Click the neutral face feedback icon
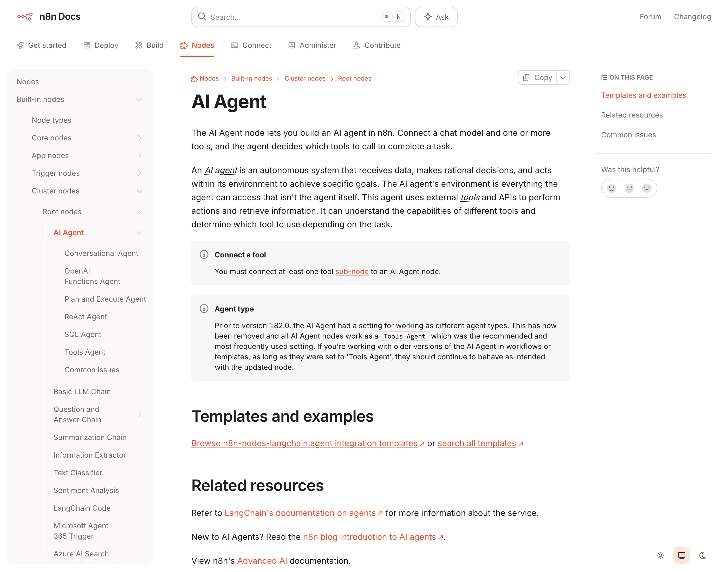728x572 pixels. [629, 188]
